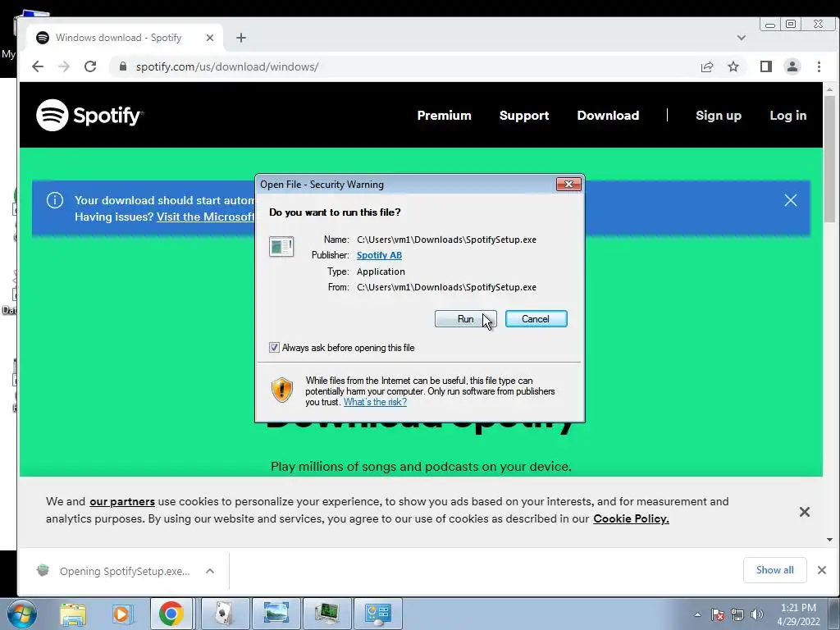Open Windows Media Player from taskbar
The image size is (840, 630).
[121, 614]
